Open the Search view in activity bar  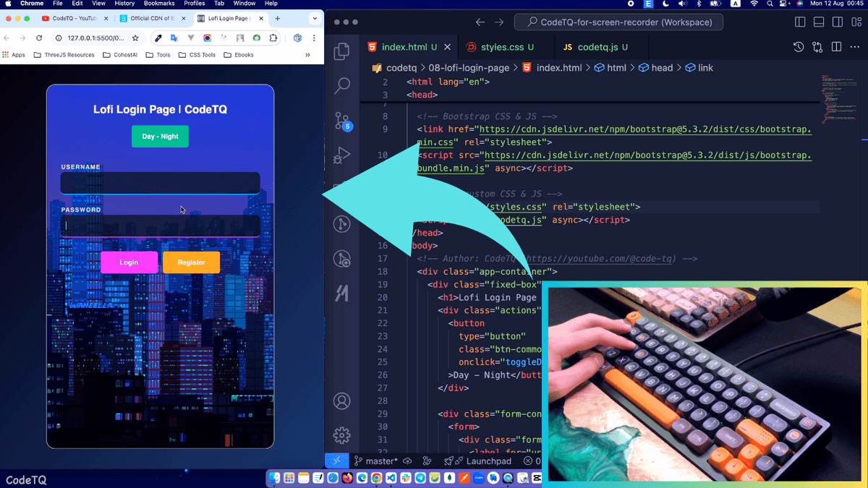342,86
